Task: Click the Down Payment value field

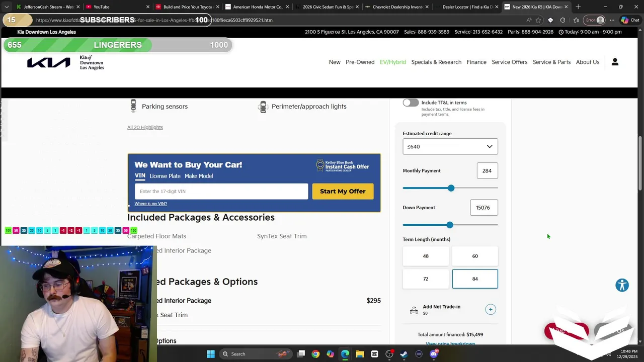Action: [484, 207]
